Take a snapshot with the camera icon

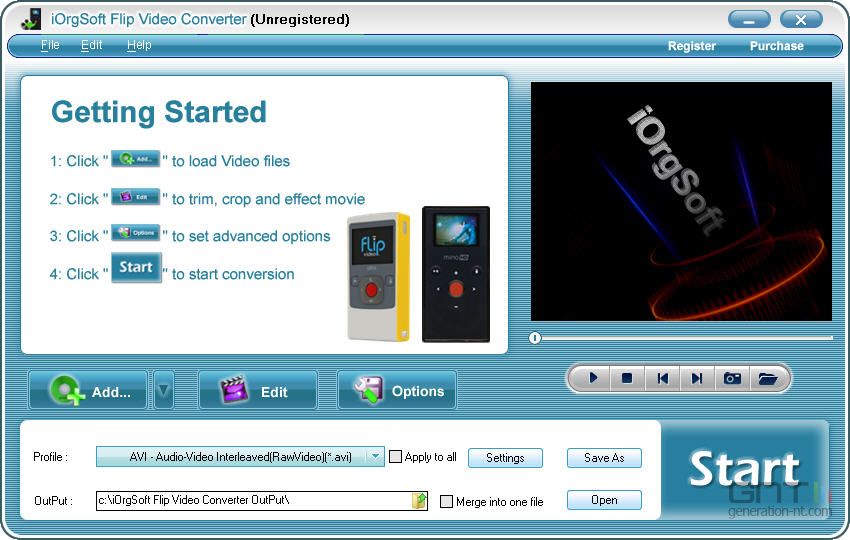pyautogui.click(x=732, y=378)
